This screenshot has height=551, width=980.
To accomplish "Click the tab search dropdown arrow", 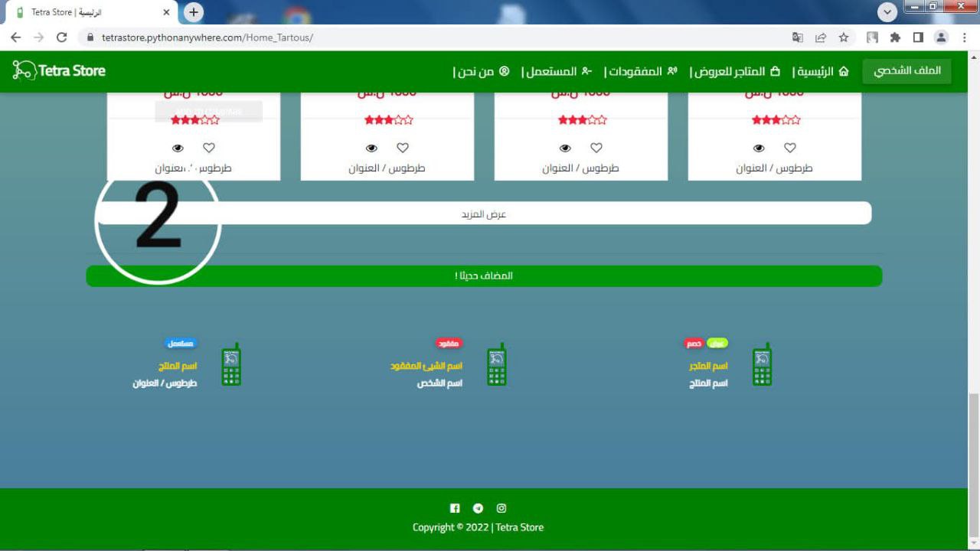I will 887,12.
